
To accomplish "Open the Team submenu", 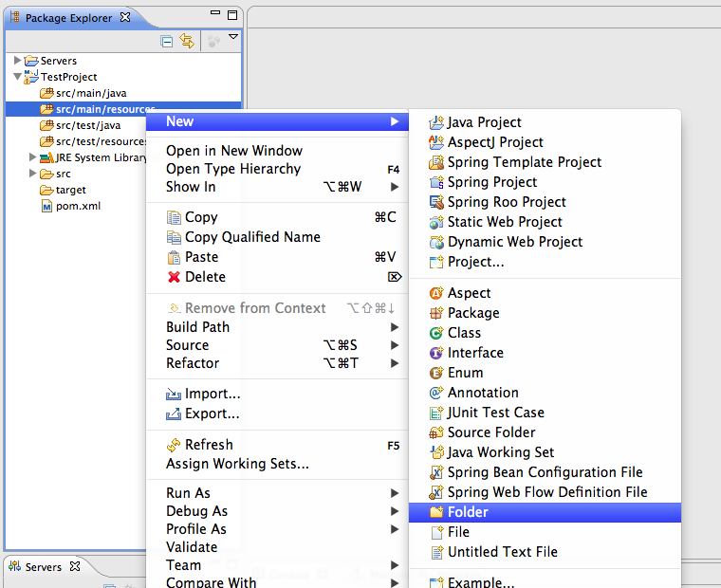I will coord(277,564).
